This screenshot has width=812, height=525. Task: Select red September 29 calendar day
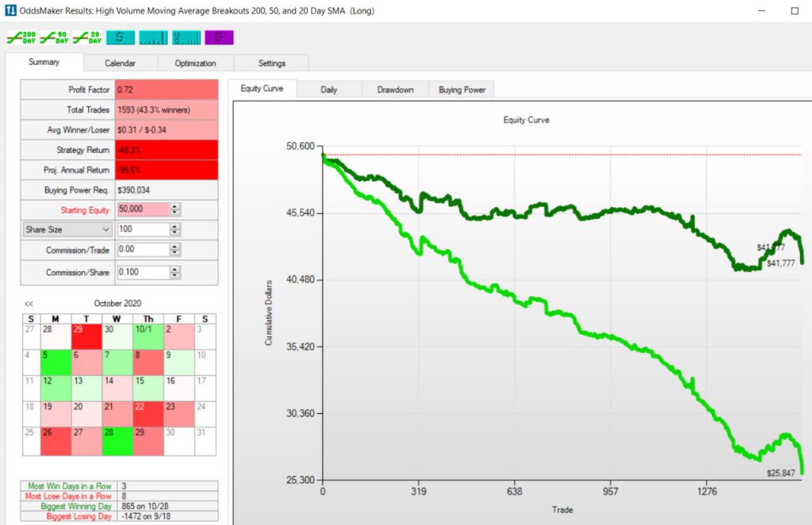tap(86, 336)
